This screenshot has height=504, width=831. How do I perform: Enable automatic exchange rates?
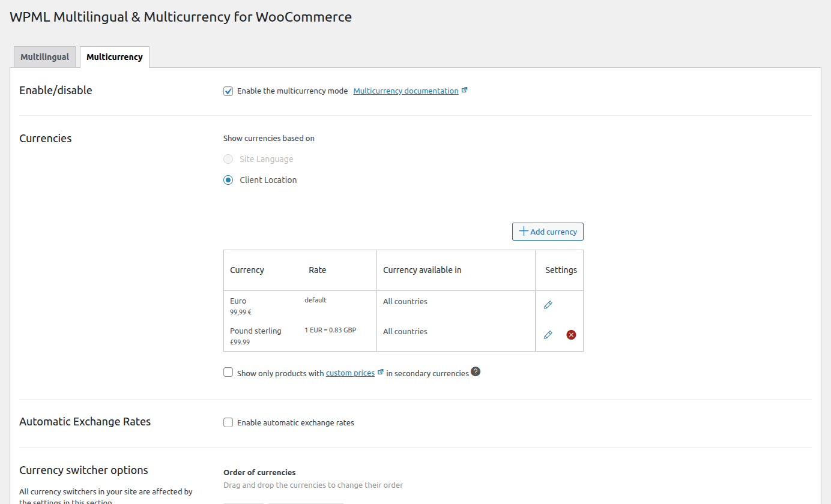[x=228, y=422]
